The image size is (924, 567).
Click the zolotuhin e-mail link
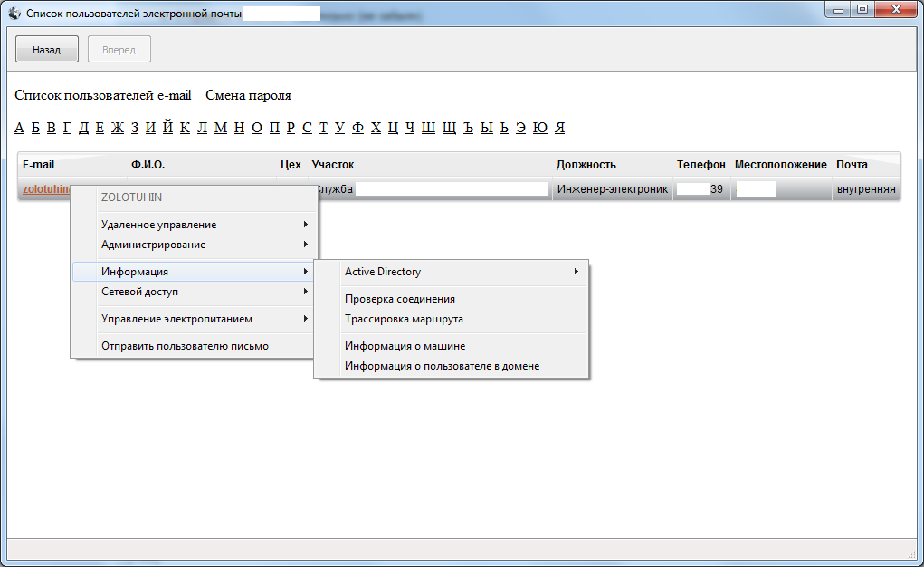(44, 189)
